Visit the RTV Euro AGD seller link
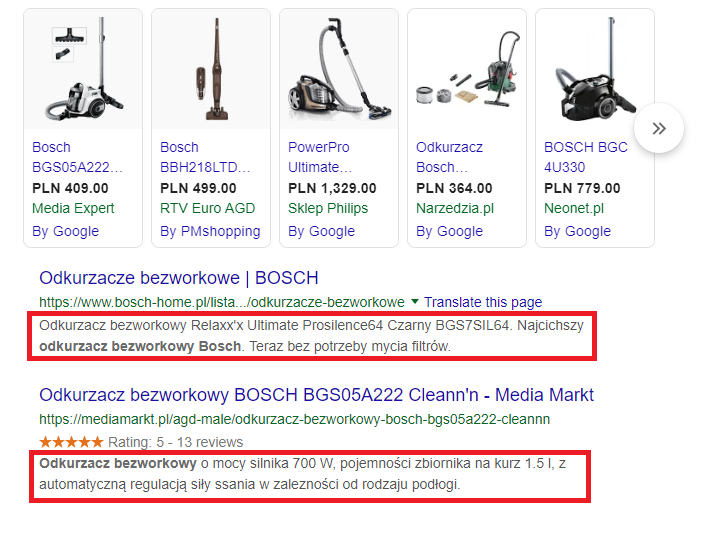This screenshot has width=701, height=542. (x=207, y=209)
